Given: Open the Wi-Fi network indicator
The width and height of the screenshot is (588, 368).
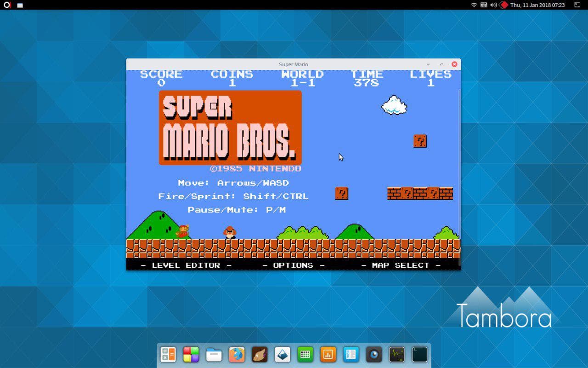Looking at the screenshot, I should 474,5.
